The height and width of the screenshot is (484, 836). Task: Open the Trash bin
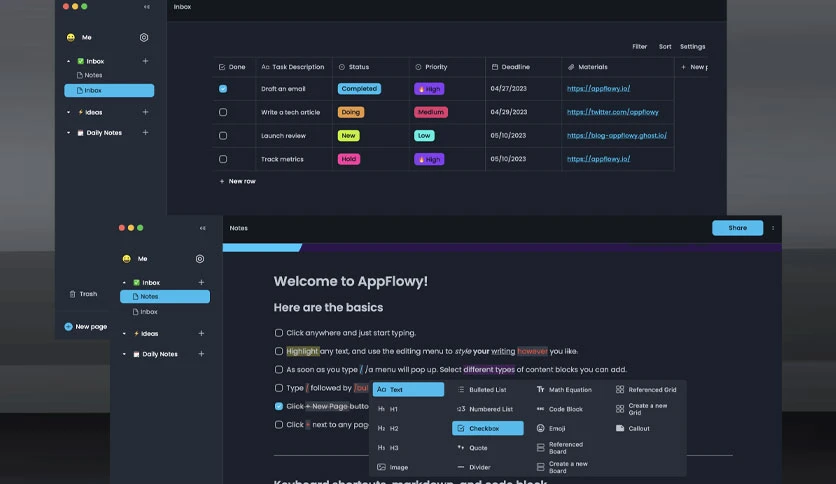click(83, 294)
